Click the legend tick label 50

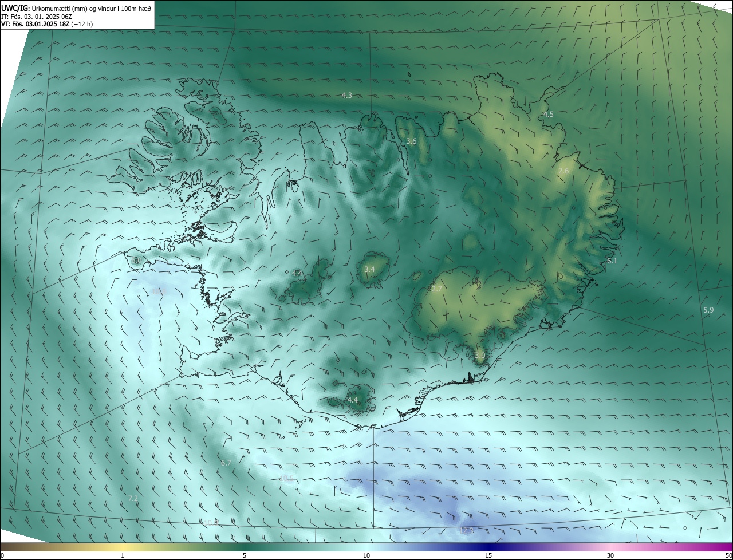pos(728,555)
